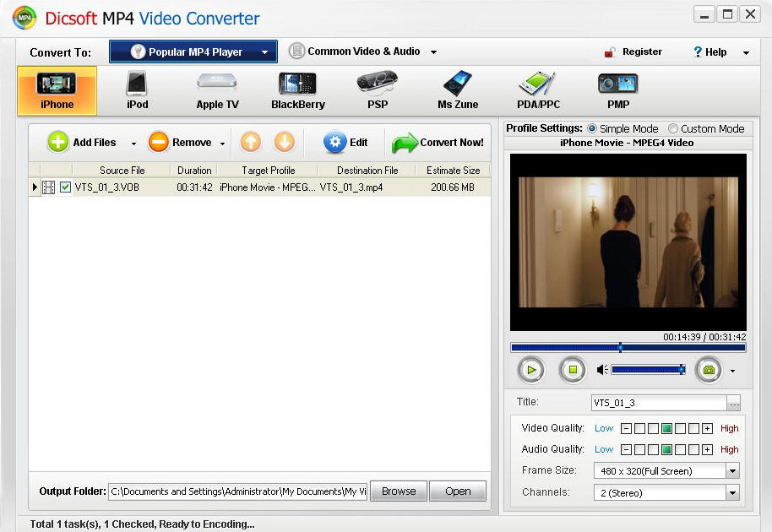The width and height of the screenshot is (772, 532).
Task: Stop the preview playback
Action: click(x=573, y=370)
